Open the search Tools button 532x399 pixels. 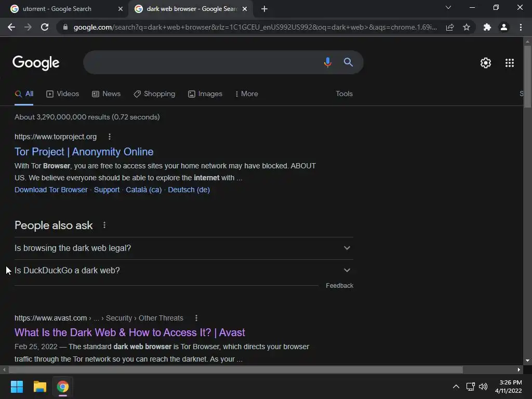pos(344,94)
